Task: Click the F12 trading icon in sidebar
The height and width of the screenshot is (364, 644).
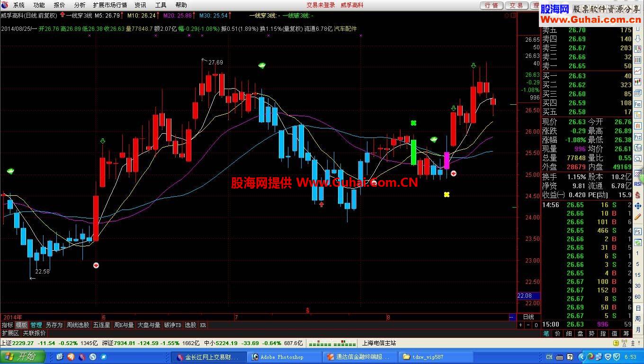Action: (x=638, y=137)
